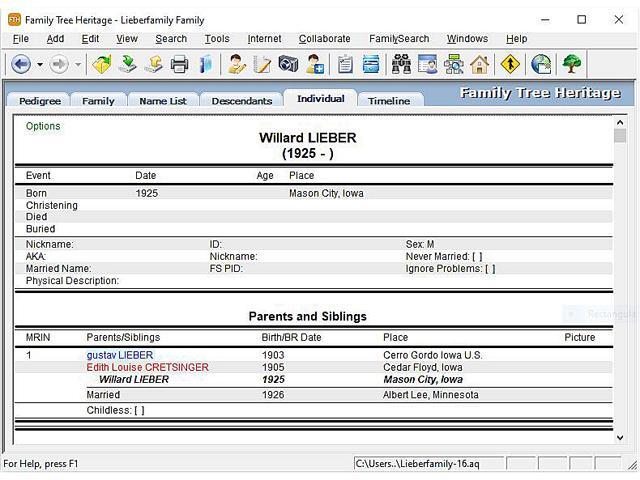Screen dimensions: 640x480
Task: Switch to the Pedigree tab
Action: [39, 101]
